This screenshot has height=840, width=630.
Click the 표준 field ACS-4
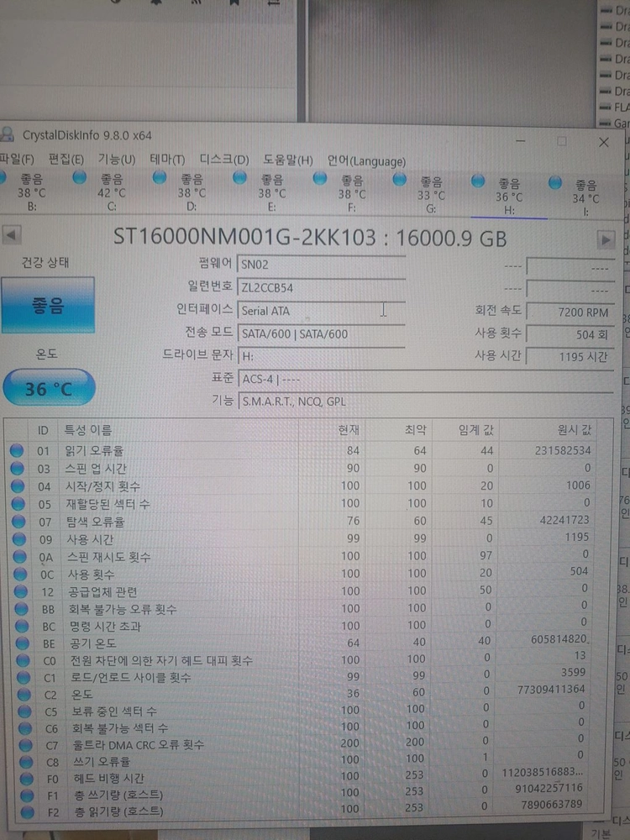425,379
